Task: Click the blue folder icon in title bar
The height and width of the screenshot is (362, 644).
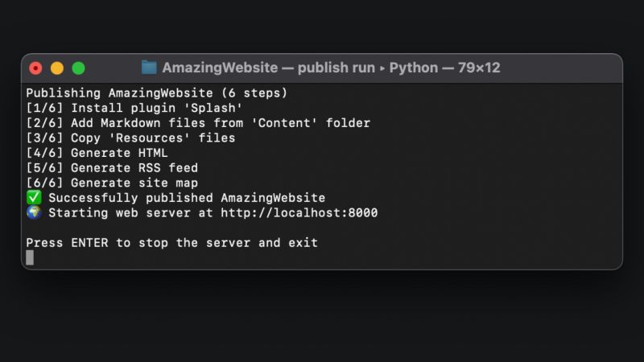Action: 149,68
